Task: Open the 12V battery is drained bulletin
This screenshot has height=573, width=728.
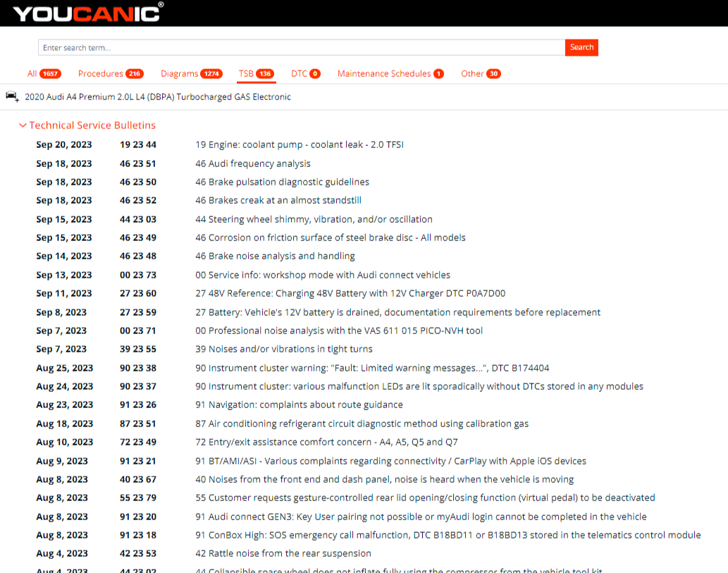Action: pyautogui.click(x=398, y=312)
